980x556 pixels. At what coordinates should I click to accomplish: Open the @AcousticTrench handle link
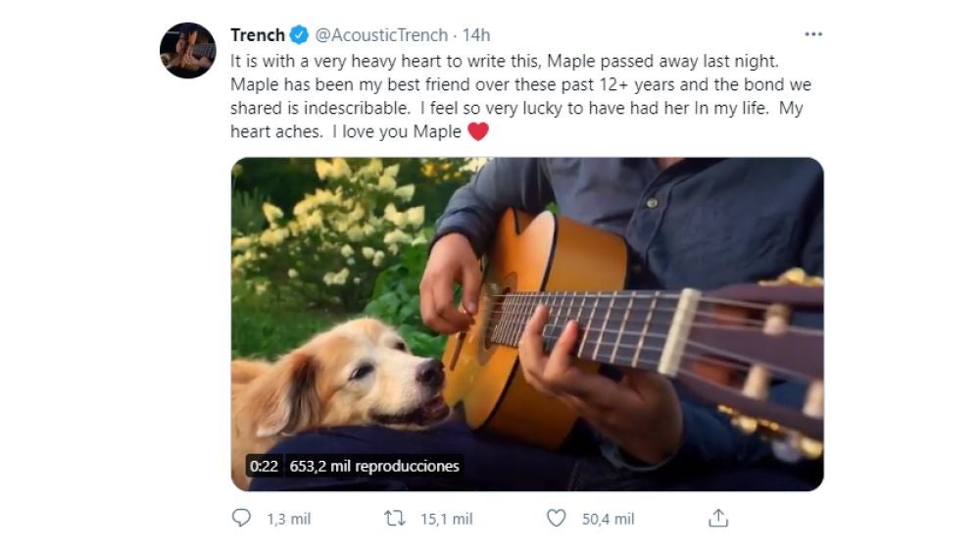(x=383, y=35)
